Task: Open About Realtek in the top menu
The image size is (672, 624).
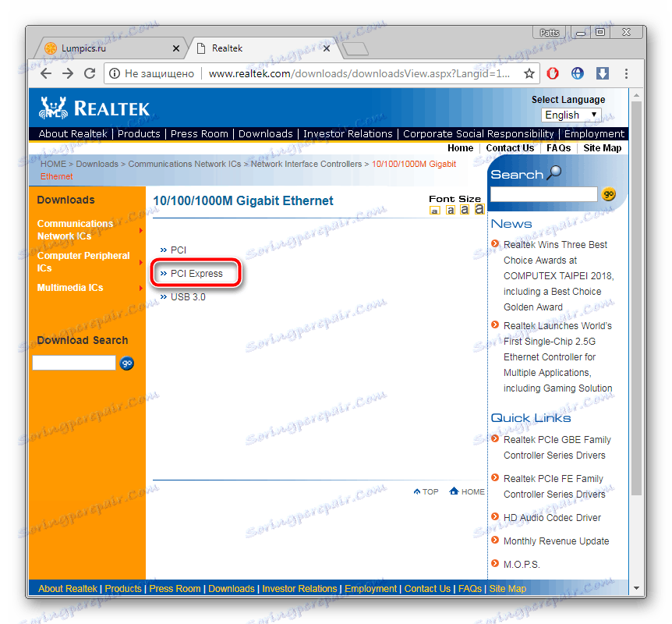Action: coord(73,134)
